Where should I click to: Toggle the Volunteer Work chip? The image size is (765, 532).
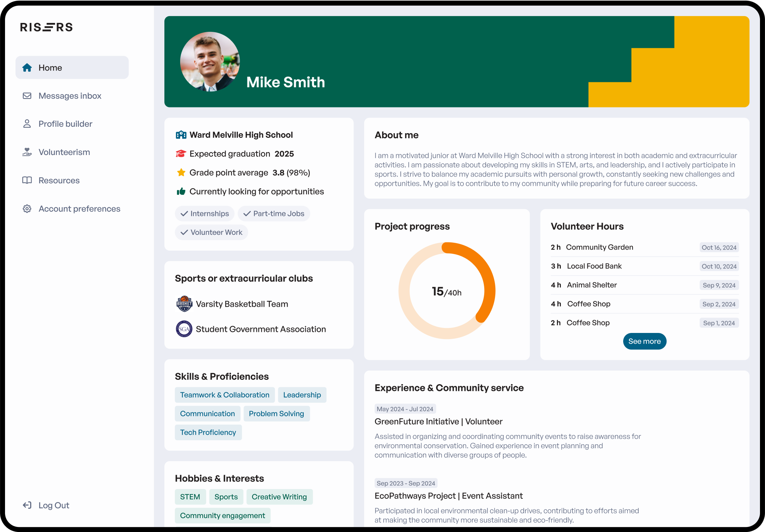point(211,232)
